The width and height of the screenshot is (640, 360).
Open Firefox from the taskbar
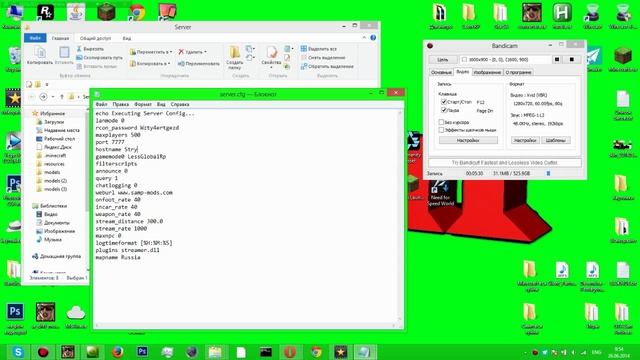coord(118,352)
